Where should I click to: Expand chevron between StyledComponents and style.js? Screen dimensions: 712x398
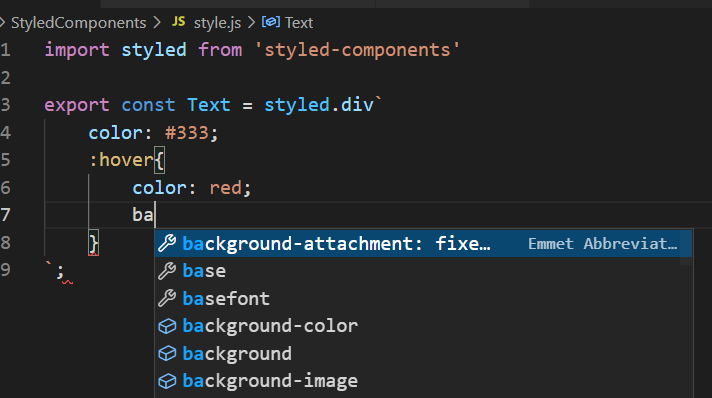157,22
